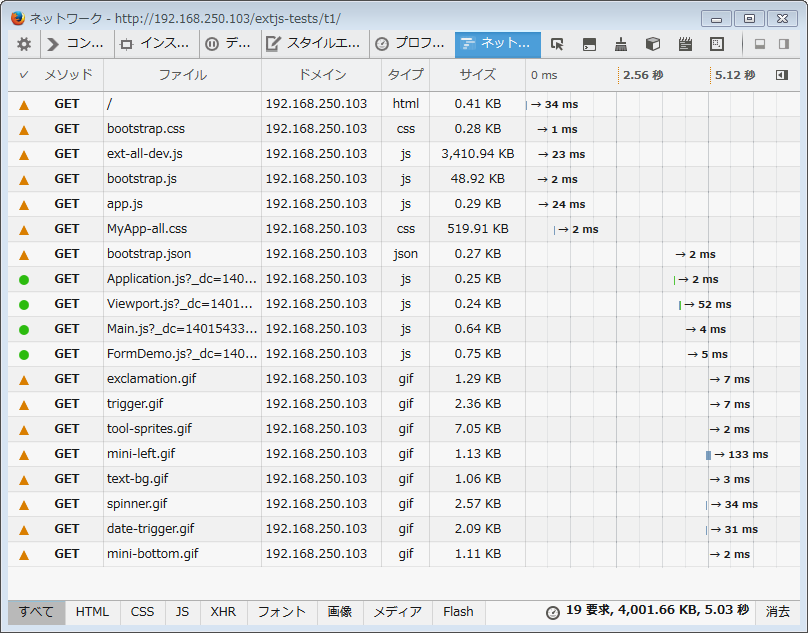Toggle Responsive Design Mode icon
Image resolution: width=808 pixels, height=633 pixels.
[x=717, y=44]
